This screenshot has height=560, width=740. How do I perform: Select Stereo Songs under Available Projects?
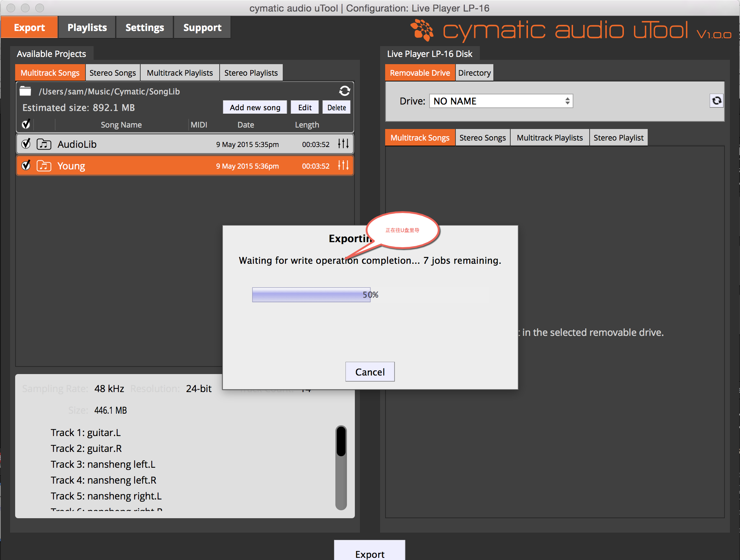click(x=113, y=73)
